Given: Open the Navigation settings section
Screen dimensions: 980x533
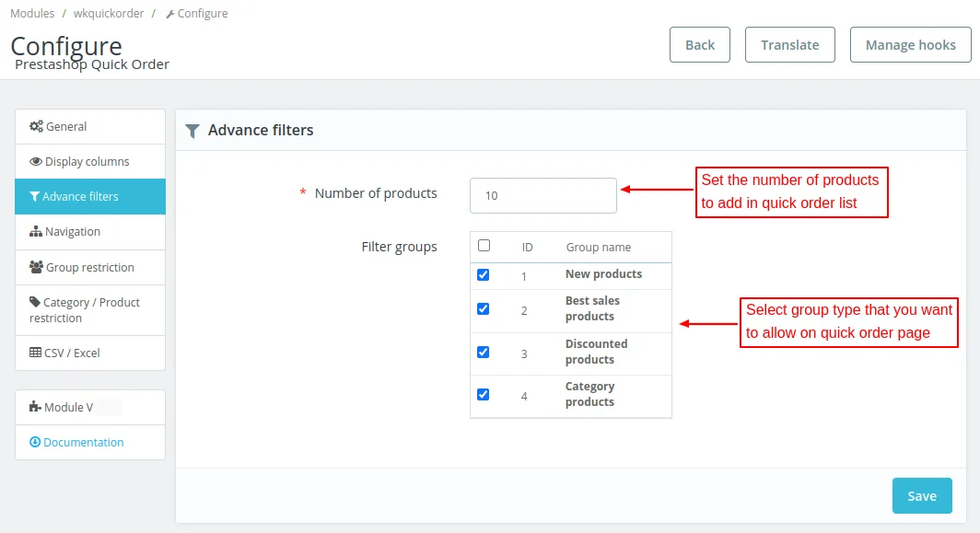Looking at the screenshot, I should [74, 231].
